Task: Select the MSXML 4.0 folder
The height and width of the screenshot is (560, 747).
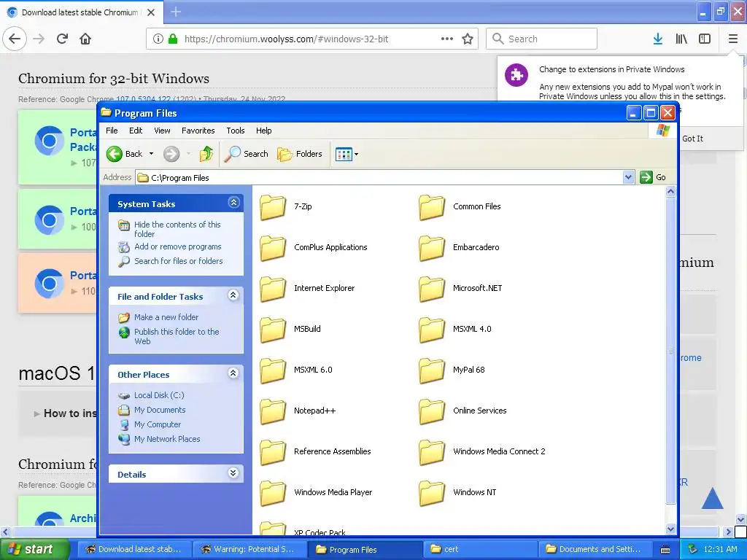Action: tap(455, 329)
